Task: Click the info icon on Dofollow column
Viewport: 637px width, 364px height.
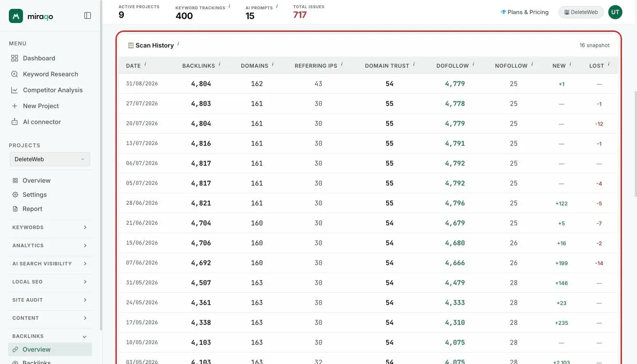Action: click(473, 64)
